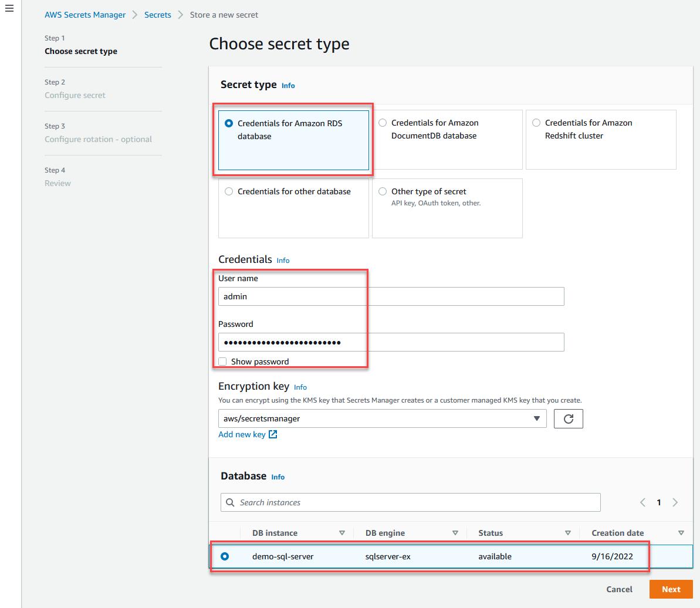This screenshot has height=608, width=700.
Task: Click the refresh encryption keys icon
Action: pyautogui.click(x=568, y=418)
